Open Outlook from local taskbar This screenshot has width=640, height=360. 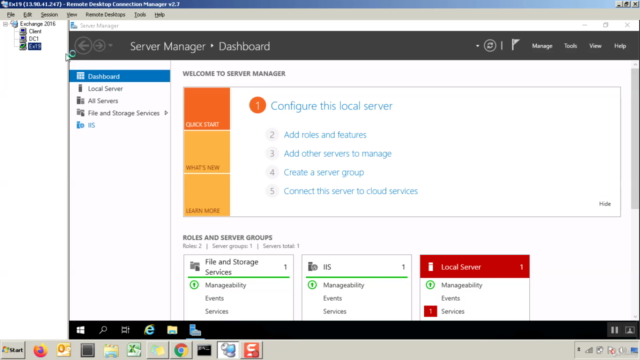tap(64, 350)
